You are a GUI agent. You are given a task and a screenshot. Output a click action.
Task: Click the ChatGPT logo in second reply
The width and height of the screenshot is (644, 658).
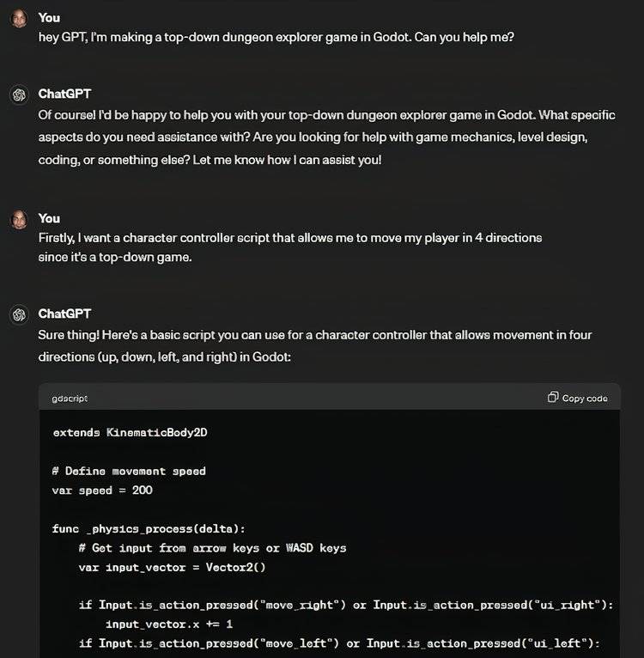click(19, 314)
